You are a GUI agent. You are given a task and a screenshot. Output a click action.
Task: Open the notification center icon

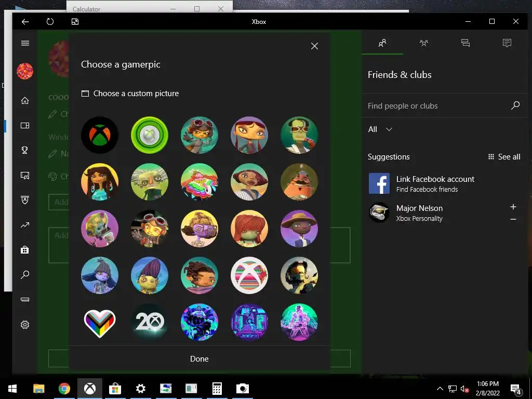point(515,389)
